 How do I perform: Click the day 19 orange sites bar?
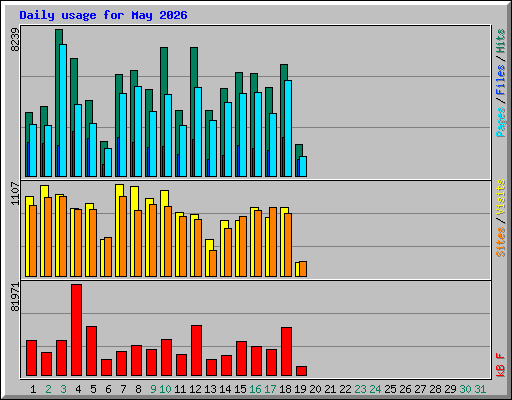(303, 269)
